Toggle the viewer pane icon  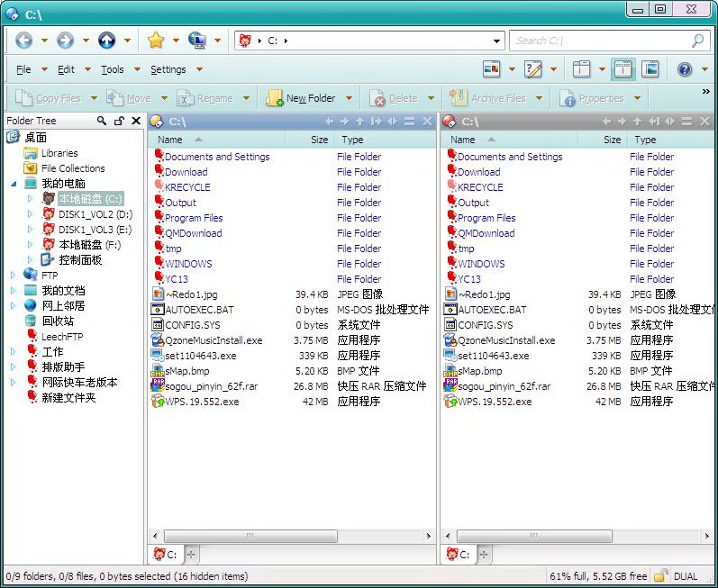point(650,69)
